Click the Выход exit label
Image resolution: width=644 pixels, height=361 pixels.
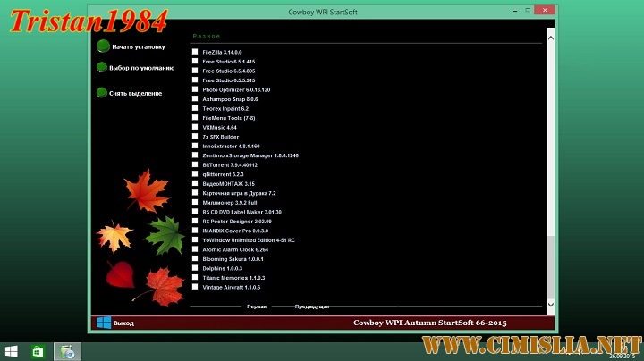(123, 323)
